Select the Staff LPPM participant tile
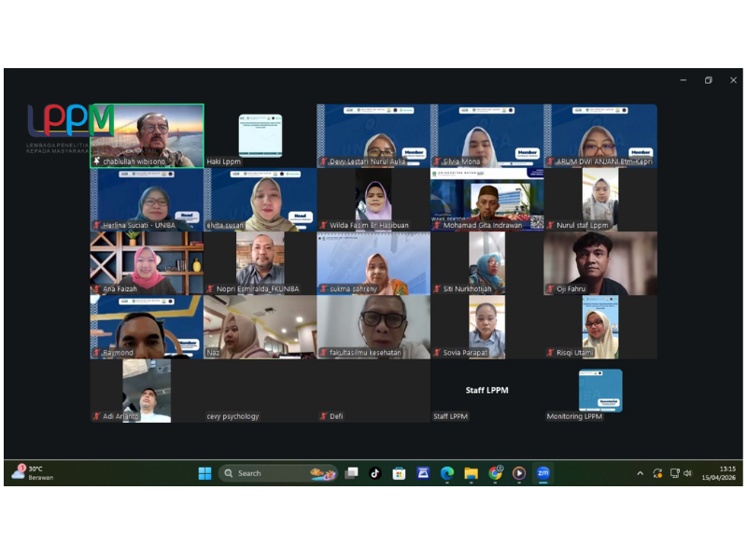The height and width of the screenshot is (560, 747). 486,391
